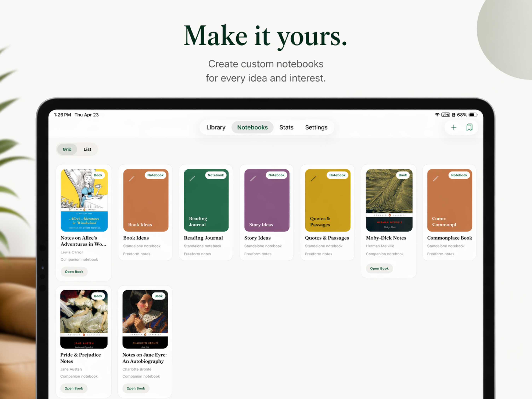This screenshot has height=399, width=532.
Task: Tap the pencil icon on Reading Journal cover
Action: point(192,178)
